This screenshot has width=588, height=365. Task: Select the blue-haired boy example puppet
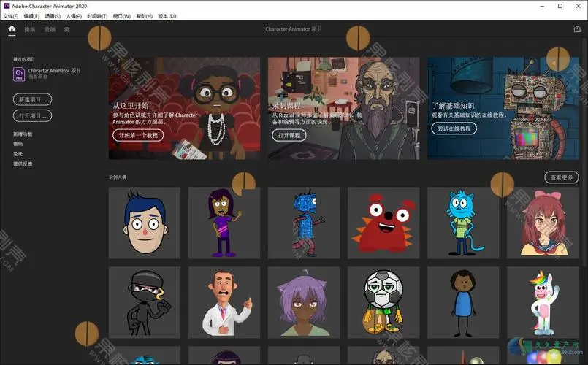[x=144, y=222]
